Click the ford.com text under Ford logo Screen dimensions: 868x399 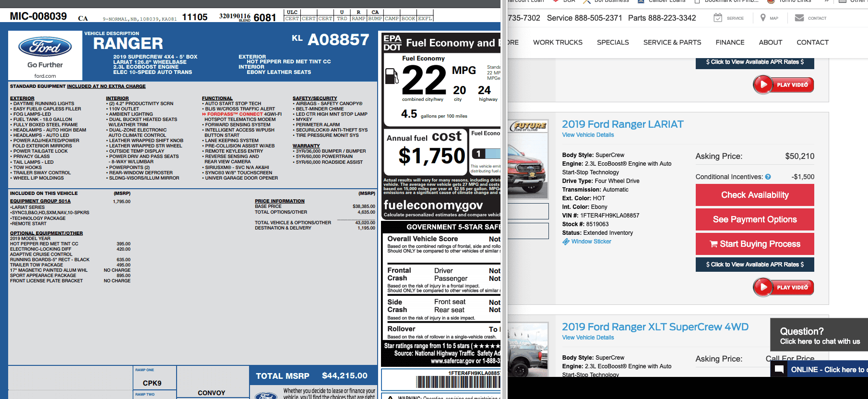45,76
